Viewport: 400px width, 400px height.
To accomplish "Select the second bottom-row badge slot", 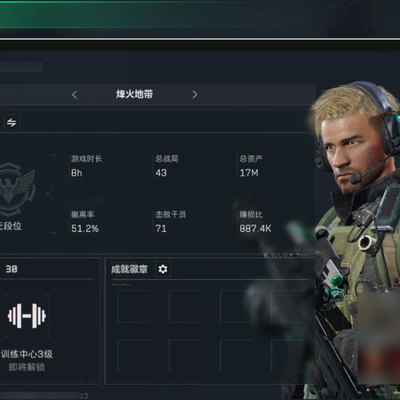I will pos(185,356).
